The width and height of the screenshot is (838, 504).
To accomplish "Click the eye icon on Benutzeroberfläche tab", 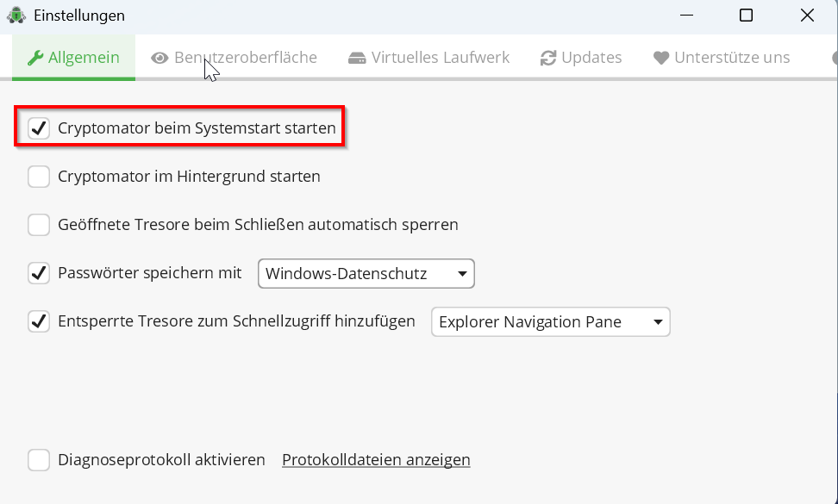I will [159, 57].
